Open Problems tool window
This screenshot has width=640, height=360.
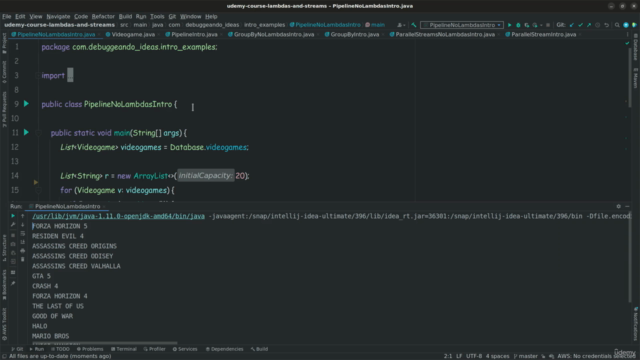(x=90, y=349)
